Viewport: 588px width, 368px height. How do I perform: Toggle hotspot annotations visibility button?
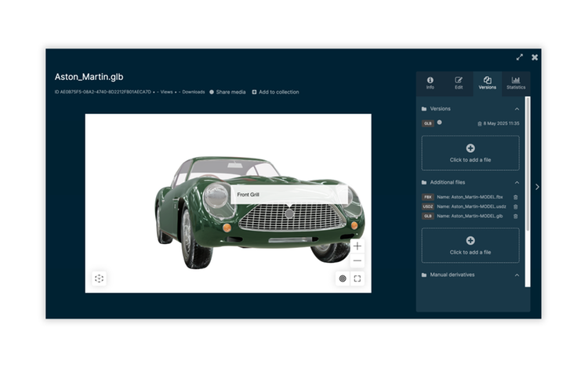click(x=343, y=279)
